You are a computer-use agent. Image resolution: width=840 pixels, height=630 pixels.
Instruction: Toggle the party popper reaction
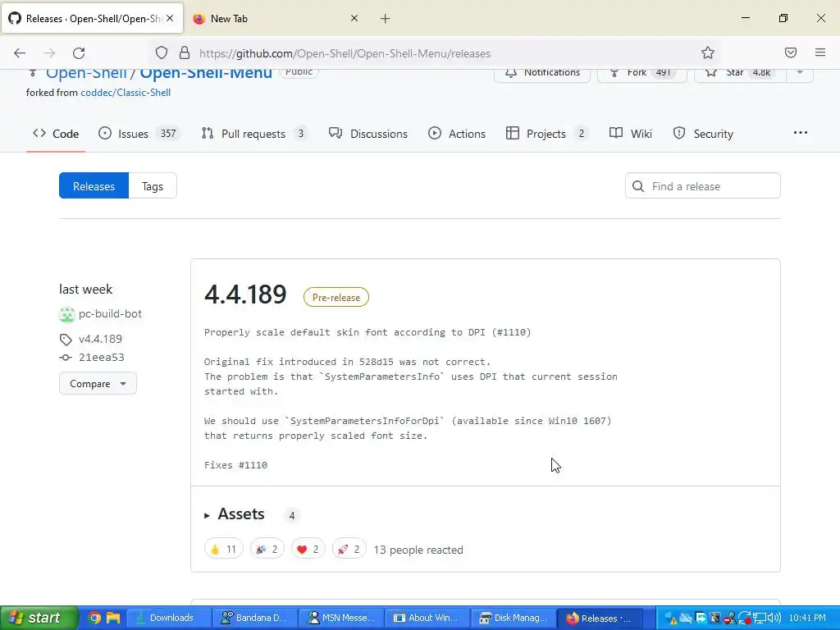pos(267,549)
